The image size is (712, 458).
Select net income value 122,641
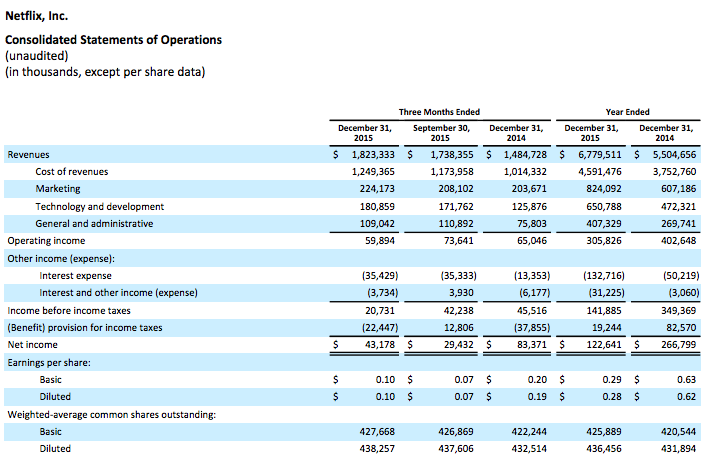coord(603,345)
